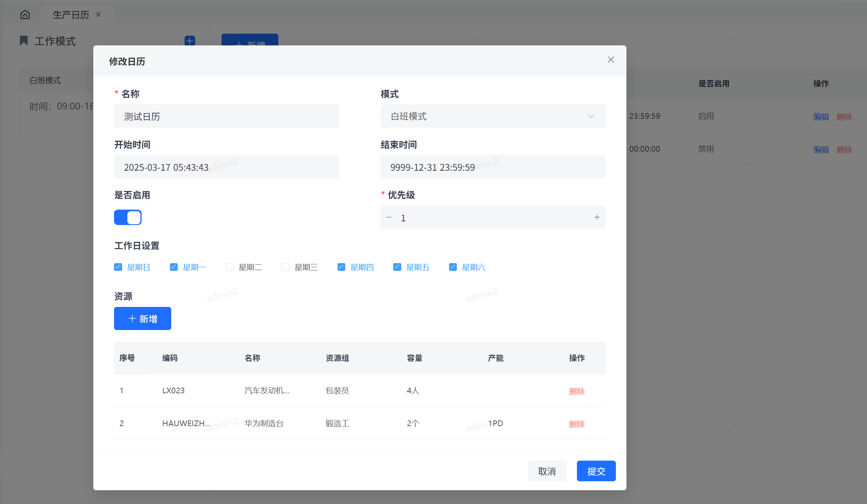This screenshot has width=867, height=504.
Task: Check the 星期三 checkbox
Action: pos(286,267)
